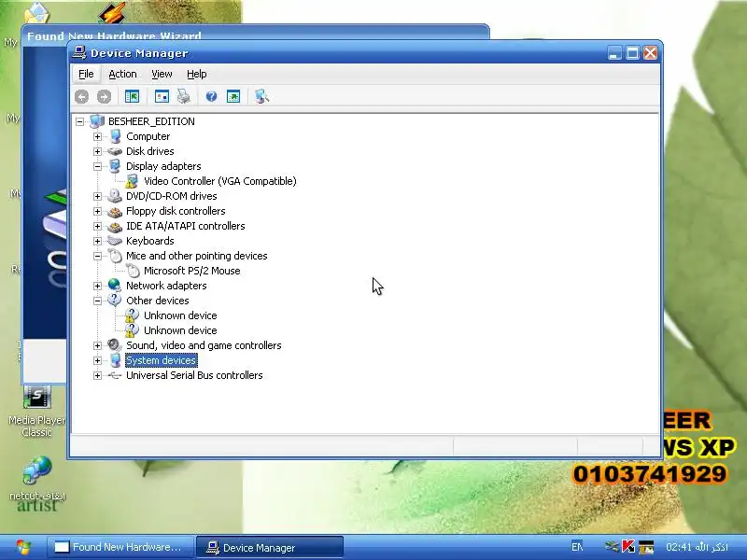
Task: Collapse the Display adapters node
Action: (97, 167)
